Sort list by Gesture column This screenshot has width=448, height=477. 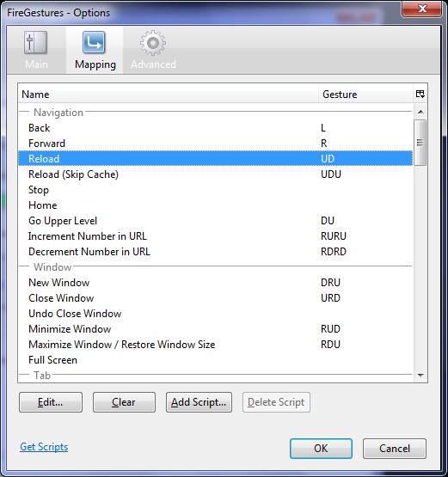coord(366,94)
